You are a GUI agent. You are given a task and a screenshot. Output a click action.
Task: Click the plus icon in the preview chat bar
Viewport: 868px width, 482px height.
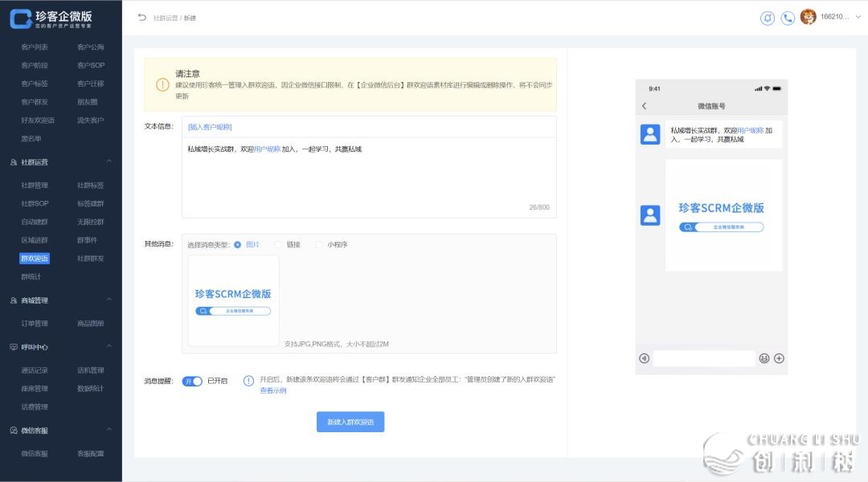(779, 358)
